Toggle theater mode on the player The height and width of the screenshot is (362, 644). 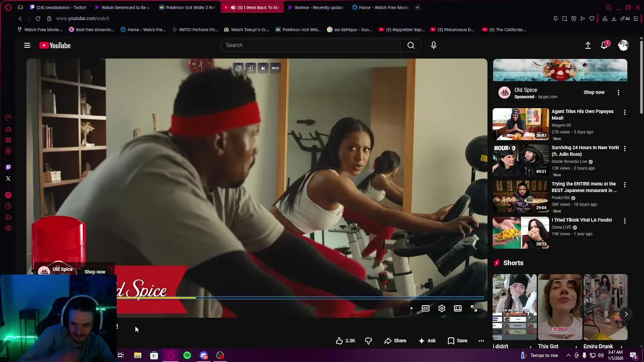(x=458, y=308)
